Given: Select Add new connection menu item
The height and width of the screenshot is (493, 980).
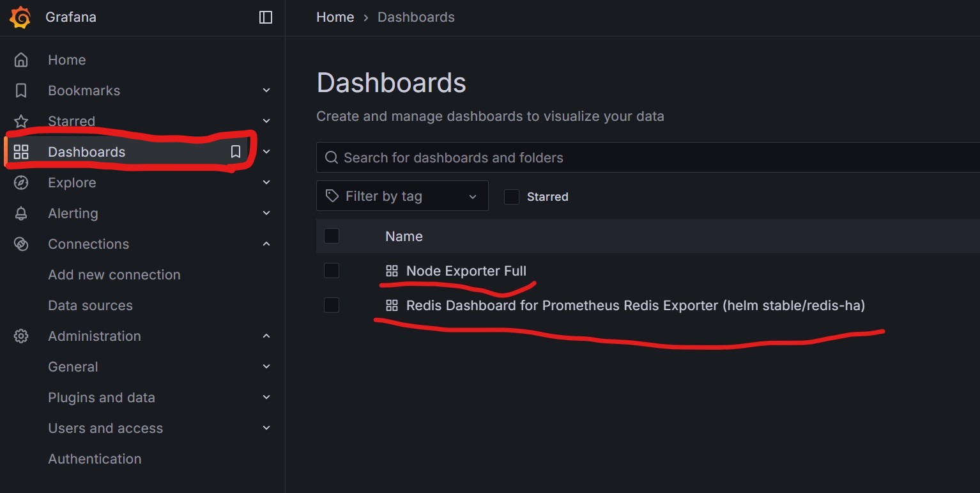Looking at the screenshot, I should (114, 275).
